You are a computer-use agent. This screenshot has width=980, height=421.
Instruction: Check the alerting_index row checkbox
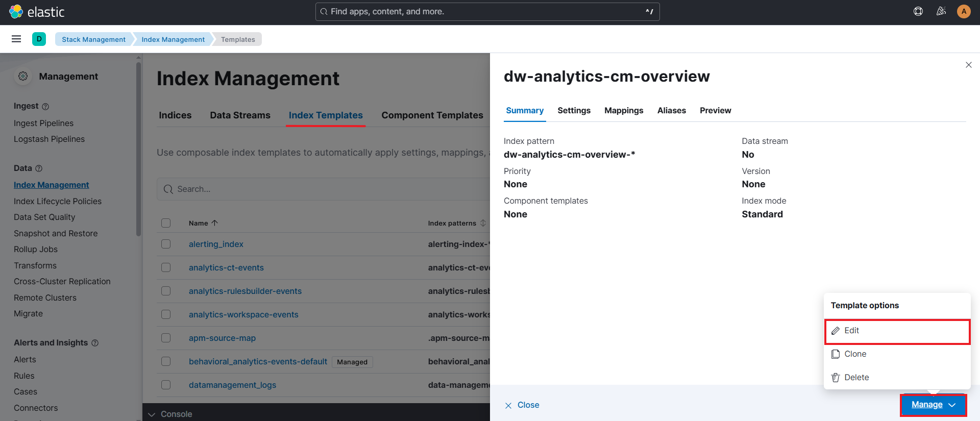[166, 244]
